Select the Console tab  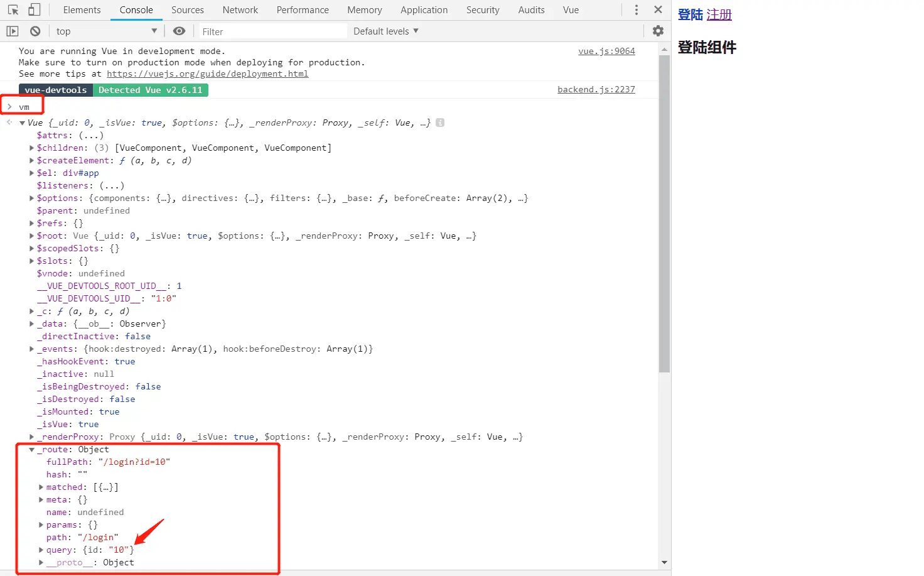point(136,10)
